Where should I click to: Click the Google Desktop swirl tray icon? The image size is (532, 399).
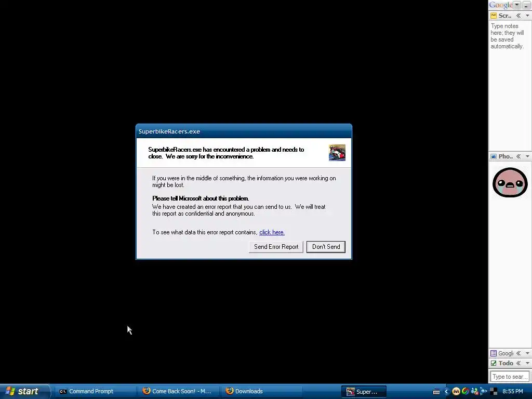(465, 391)
